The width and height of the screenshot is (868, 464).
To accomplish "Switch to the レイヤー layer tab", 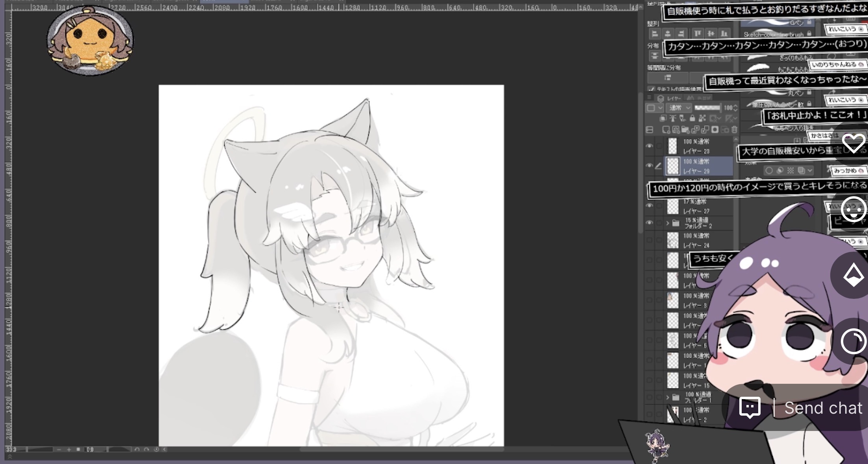I will (669, 98).
